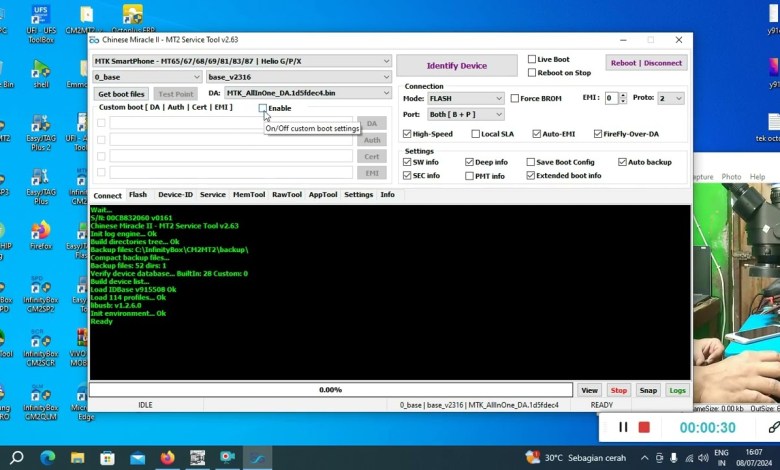
Task: Click the View button
Action: (589, 390)
